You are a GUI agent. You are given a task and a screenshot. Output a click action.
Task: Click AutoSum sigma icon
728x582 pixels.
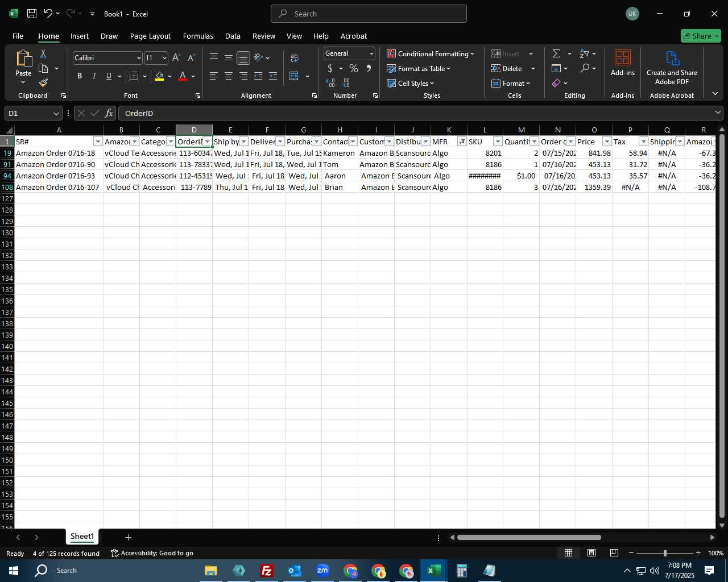coord(556,53)
